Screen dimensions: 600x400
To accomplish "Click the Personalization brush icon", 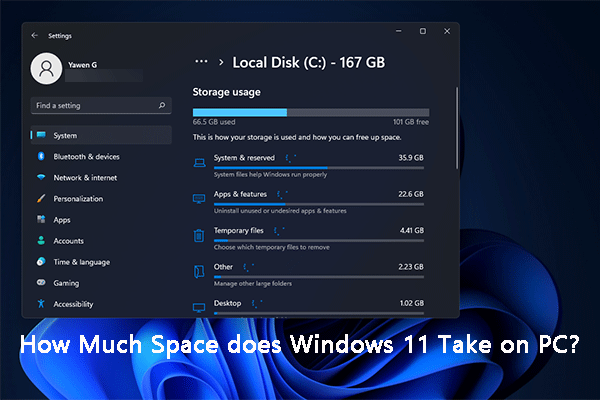I will [x=41, y=198].
